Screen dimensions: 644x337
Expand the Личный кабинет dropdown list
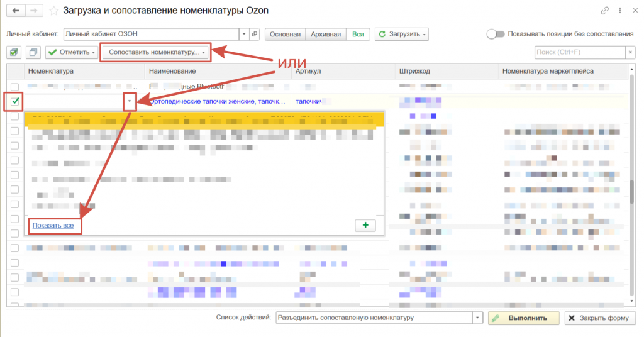(244, 34)
